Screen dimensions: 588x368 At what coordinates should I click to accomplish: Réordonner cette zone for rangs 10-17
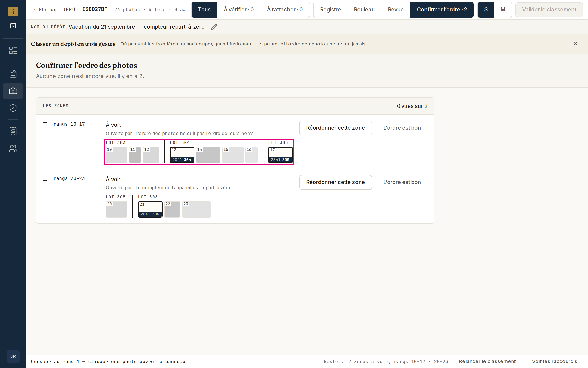(x=335, y=128)
